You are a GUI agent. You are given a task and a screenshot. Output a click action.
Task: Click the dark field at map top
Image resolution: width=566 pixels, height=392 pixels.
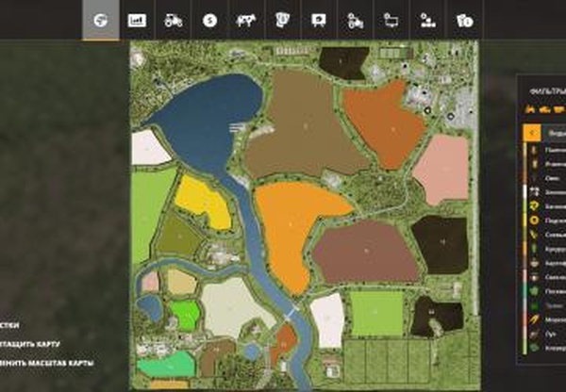342,61
